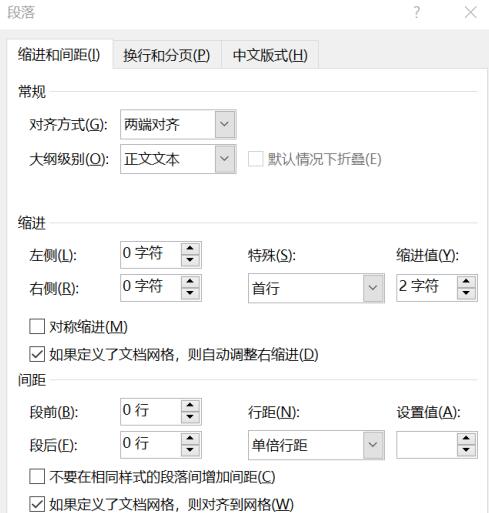Screen dimensions: 489x513
Task: Open the 特殊(S) dropdown showing 首行
Action: click(316, 288)
